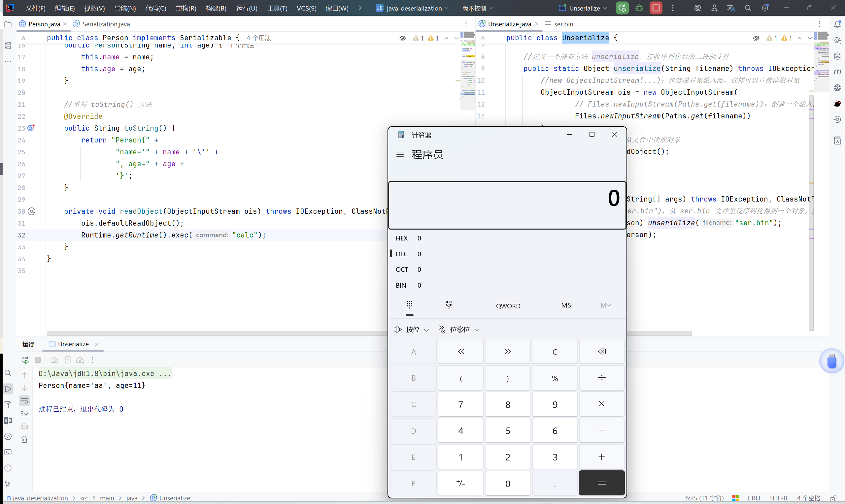Viewport: 845px width, 504px height.
Task: Click the Rerun icon in run toolbar
Action: point(25,360)
